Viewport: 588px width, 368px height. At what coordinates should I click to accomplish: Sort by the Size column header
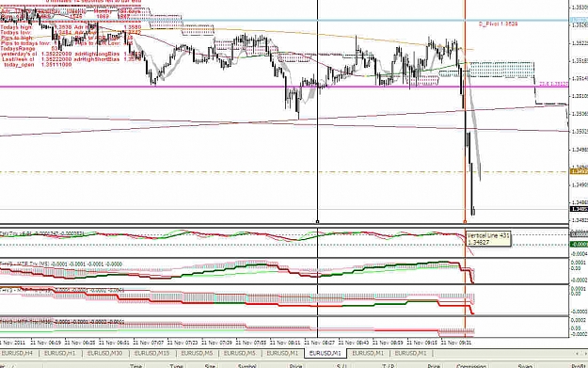(210, 366)
